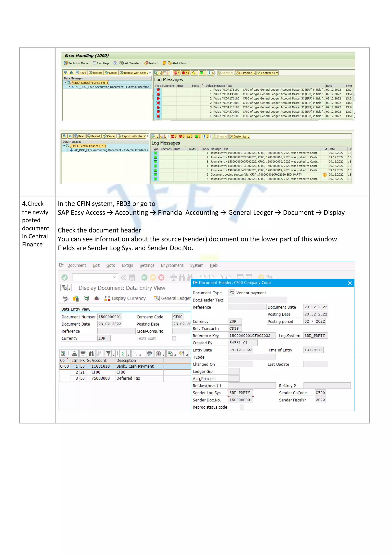The height and width of the screenshot is (555, 392).
Task: Click the yellow help icon on message 6 row
Action: pyautogui.click(x=325, y=175)
